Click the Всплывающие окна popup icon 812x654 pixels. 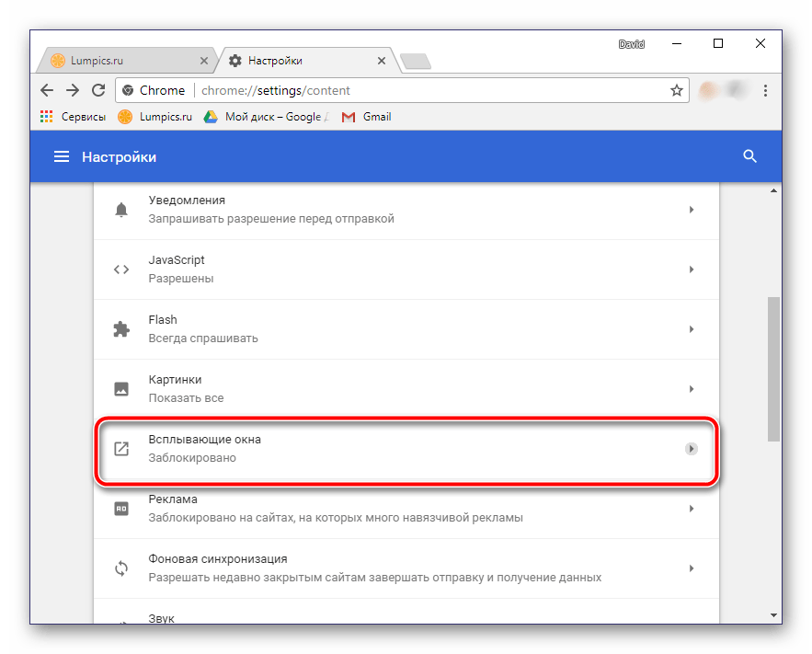tap(121, 449)
